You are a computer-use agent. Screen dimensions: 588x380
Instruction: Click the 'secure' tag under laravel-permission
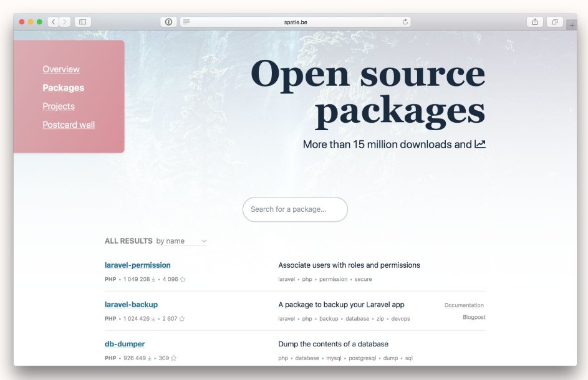coord(364,279)
